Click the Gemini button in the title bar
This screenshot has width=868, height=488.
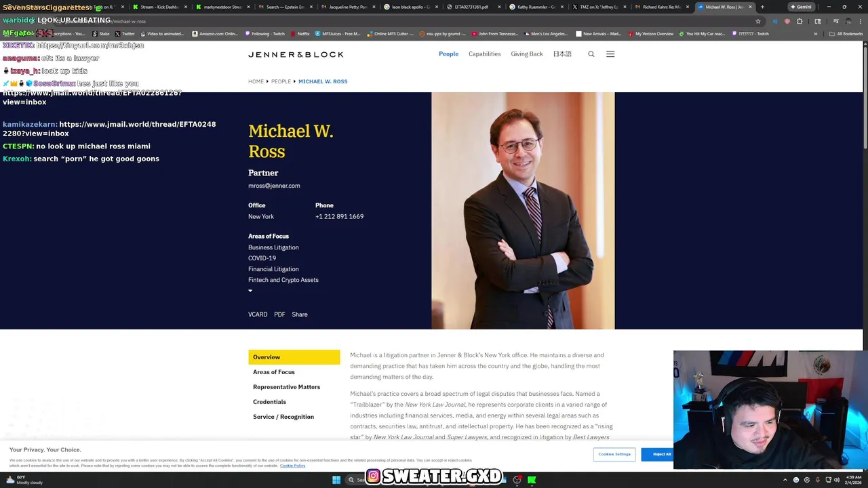point(801,7)
